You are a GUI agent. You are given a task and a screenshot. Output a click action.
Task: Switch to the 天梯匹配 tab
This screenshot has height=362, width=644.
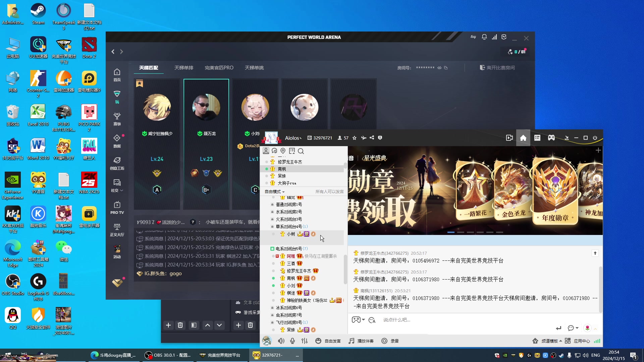coord(149,68)
